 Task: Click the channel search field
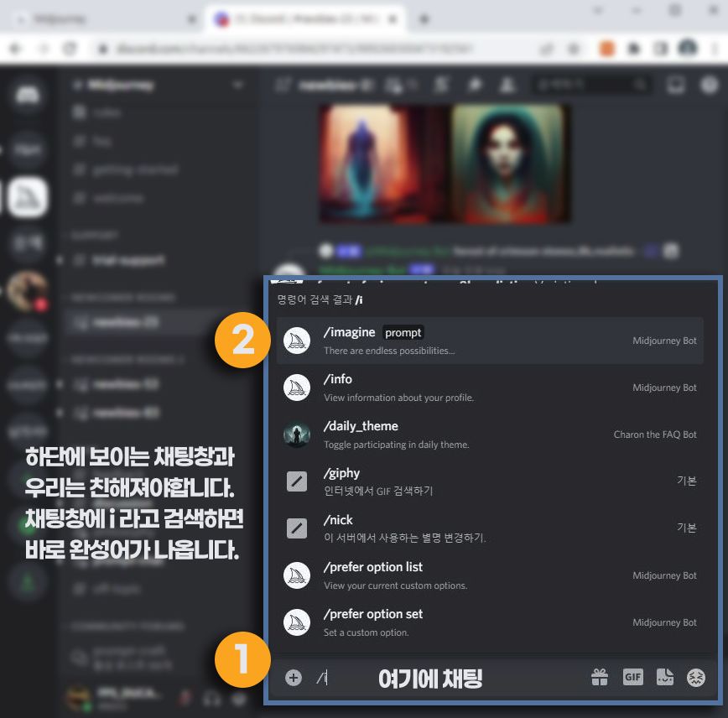click(590, 85)
